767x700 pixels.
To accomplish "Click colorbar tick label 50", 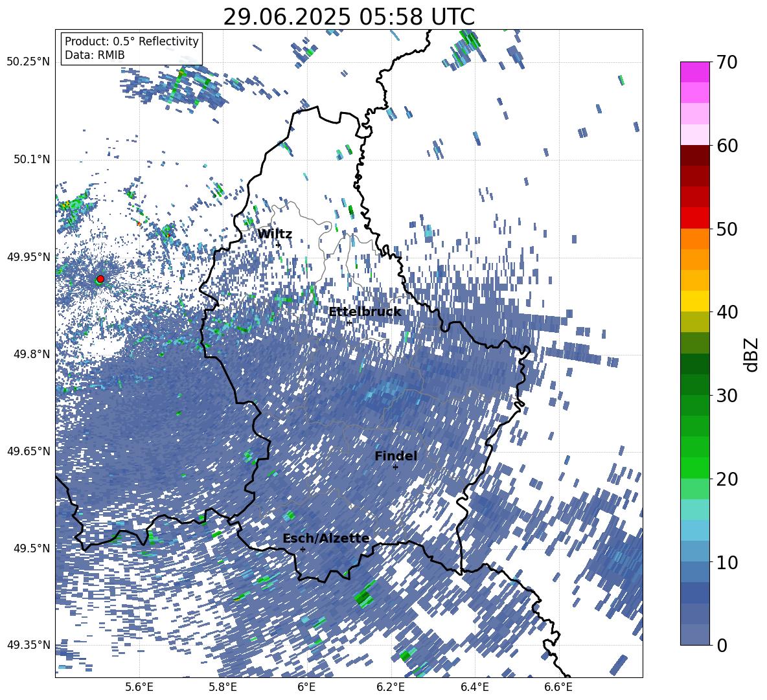I will (x=727, y=229).
